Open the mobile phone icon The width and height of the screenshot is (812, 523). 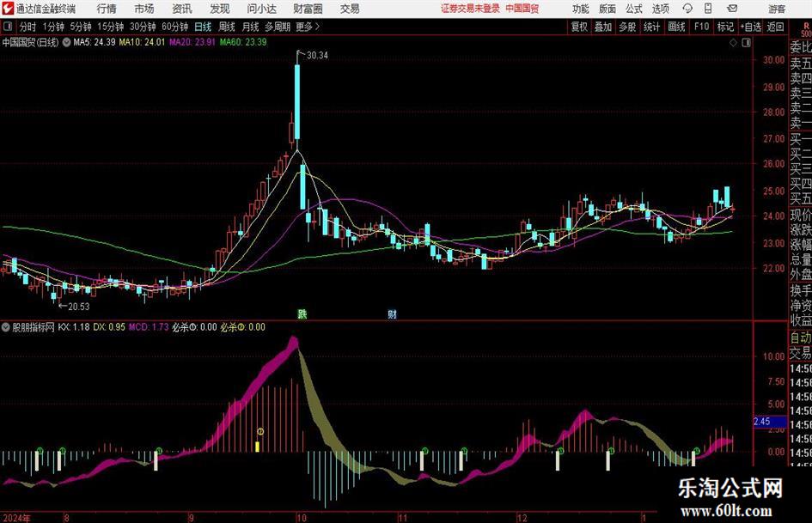click(708, 9)
